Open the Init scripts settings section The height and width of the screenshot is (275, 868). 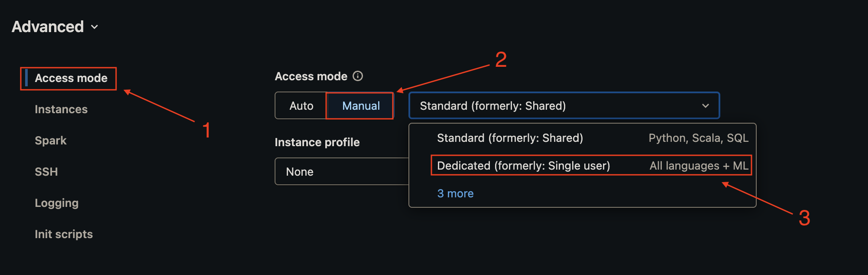(64, 234)
